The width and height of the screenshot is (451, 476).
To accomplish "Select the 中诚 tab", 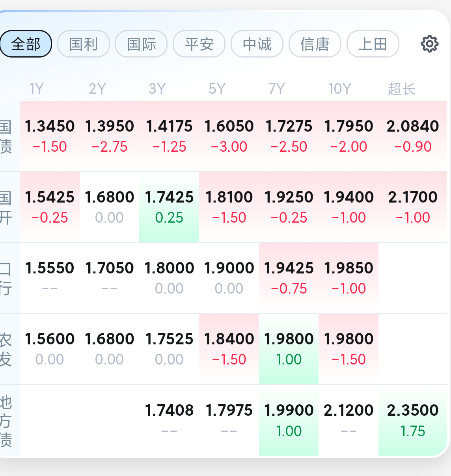I will [257, 44].
